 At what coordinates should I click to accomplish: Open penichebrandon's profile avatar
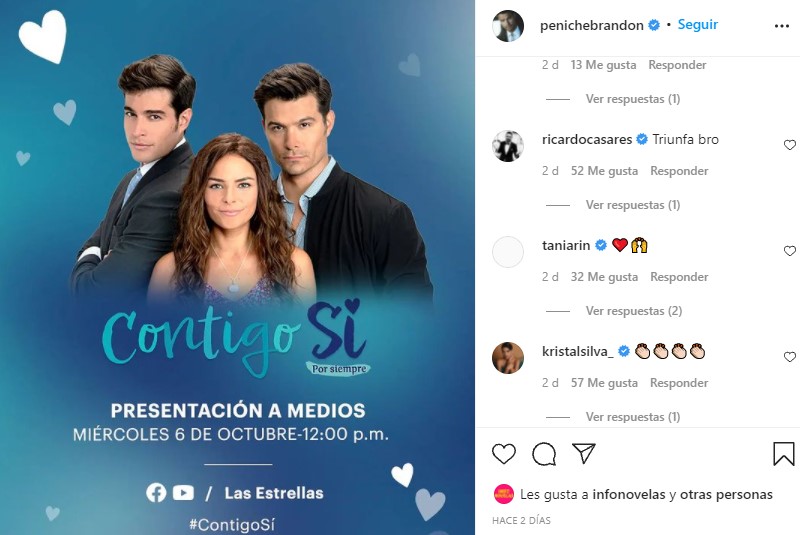click(x=508, y=26)
